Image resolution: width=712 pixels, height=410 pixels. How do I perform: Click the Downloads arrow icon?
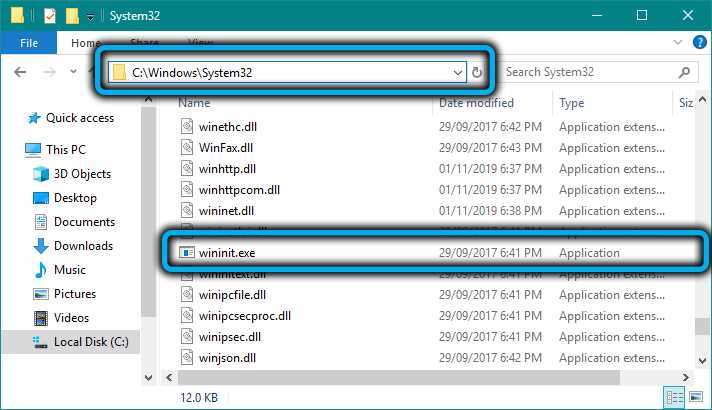pyautogui.click(x=41, y=246)
